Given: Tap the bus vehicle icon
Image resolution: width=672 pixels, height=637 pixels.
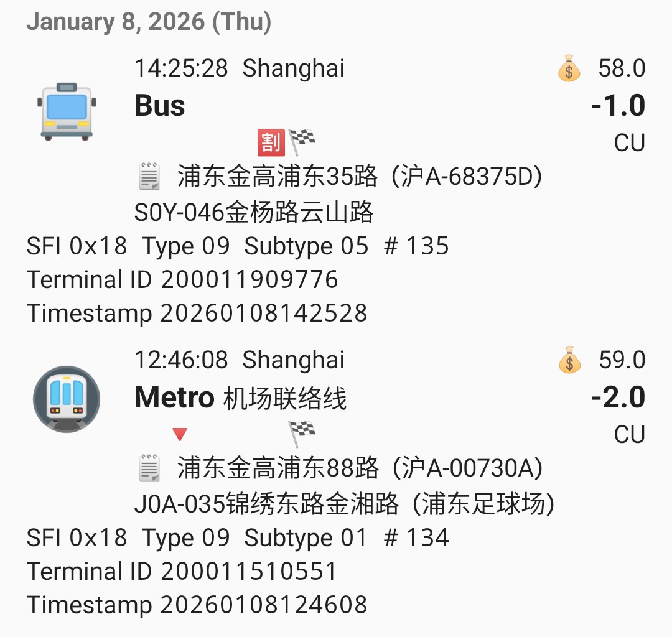Looking at the screenshot, I should coord(67,109).
